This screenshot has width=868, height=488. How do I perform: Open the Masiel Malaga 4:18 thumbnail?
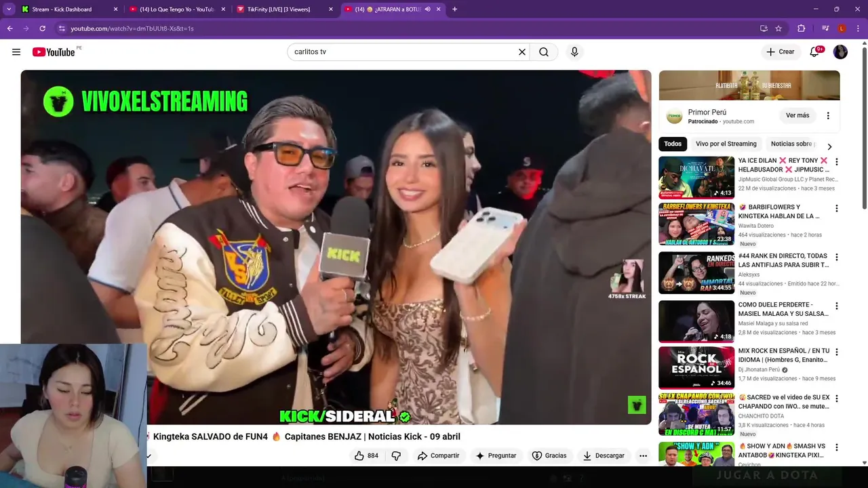(696, 321)
